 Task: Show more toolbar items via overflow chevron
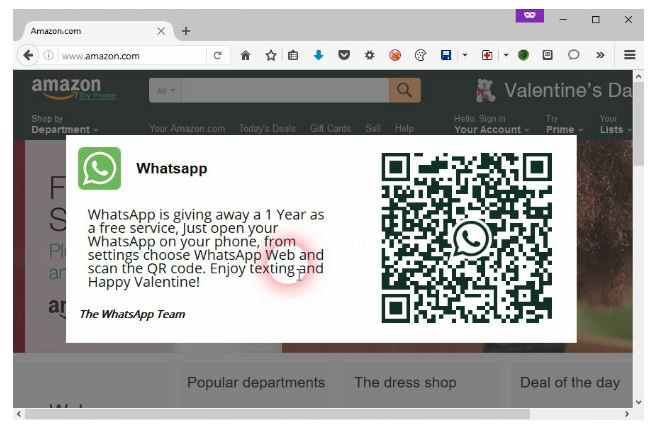pyautogui.click(x=599, y=56)
